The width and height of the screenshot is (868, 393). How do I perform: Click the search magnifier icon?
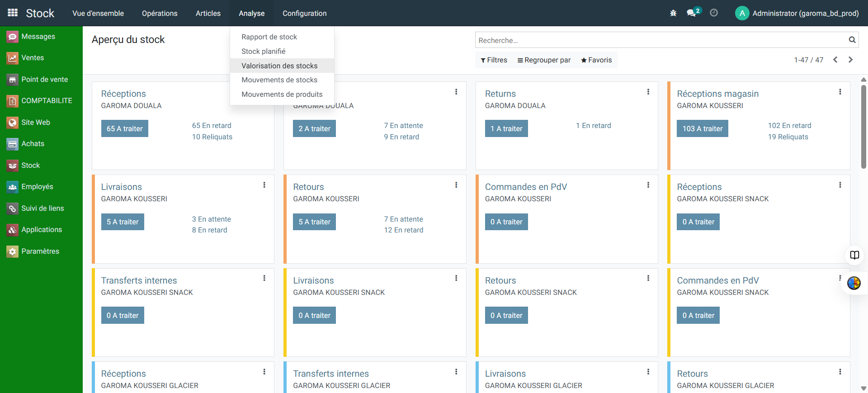pyautogui.click(x=852, y=40)
